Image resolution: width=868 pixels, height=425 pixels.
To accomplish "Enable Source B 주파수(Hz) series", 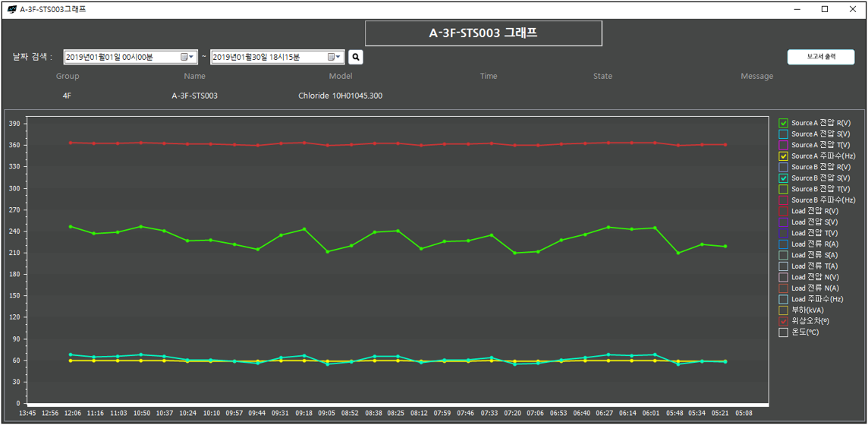I will pos(784,200).
